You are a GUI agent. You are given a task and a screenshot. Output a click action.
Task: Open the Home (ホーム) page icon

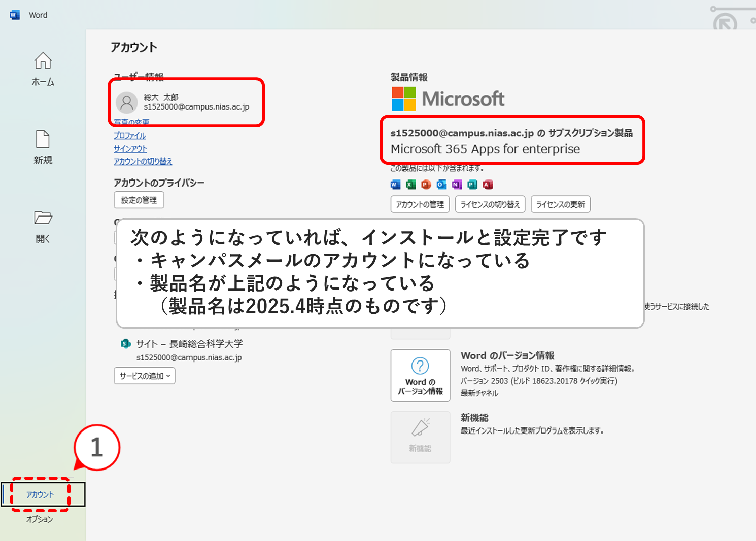[x=43, y=61]
